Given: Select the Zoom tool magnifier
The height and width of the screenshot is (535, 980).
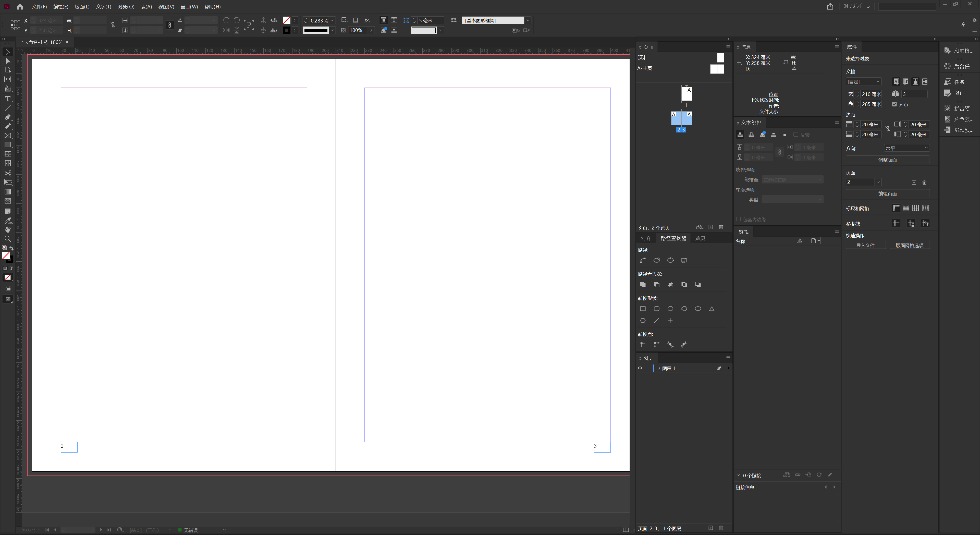Looking at the screenshot, I should (8, 239).
